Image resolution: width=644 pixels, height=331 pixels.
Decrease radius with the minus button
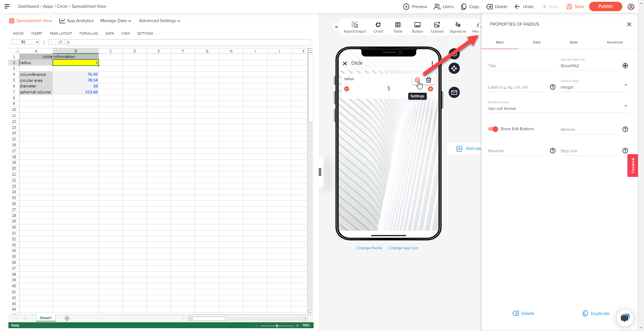[x=347, y=89]
